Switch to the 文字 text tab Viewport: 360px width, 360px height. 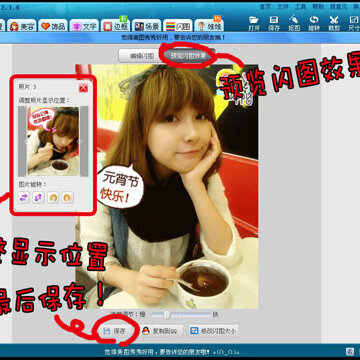[84, 26]
